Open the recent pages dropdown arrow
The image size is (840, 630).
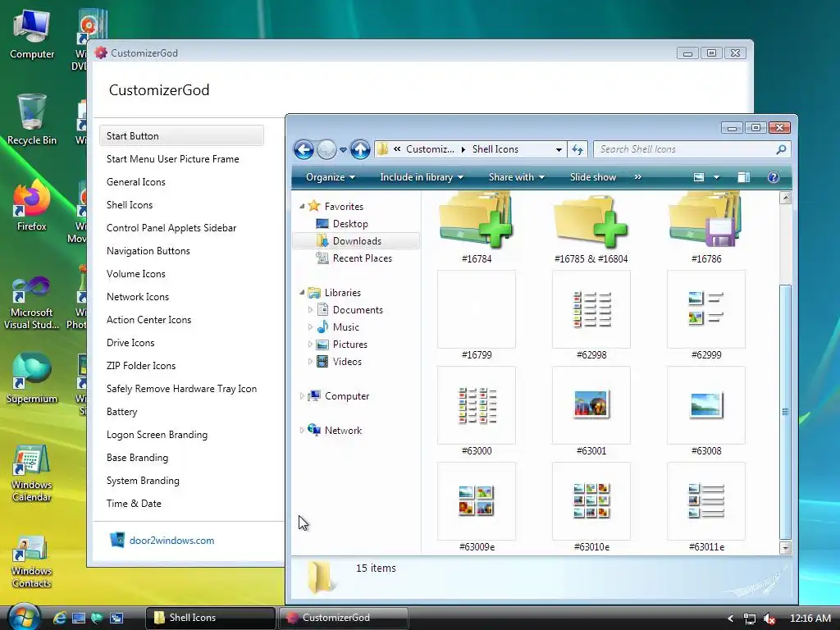[x=343, y=150]
